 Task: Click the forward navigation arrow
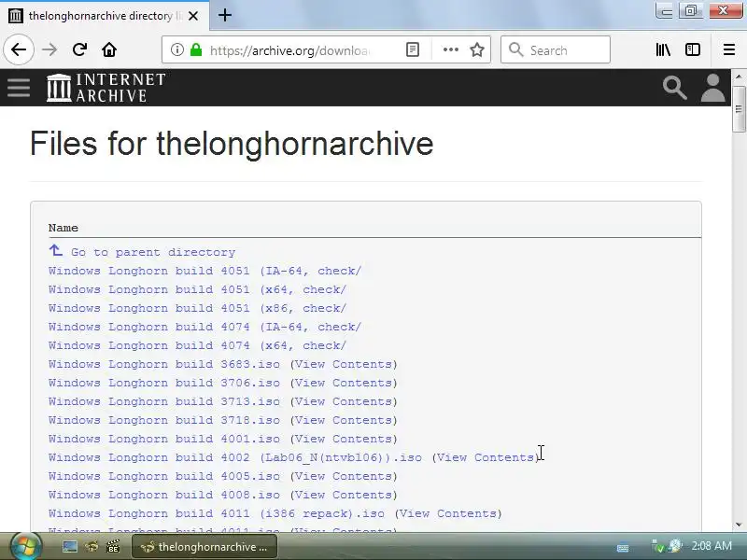point(49,49)
